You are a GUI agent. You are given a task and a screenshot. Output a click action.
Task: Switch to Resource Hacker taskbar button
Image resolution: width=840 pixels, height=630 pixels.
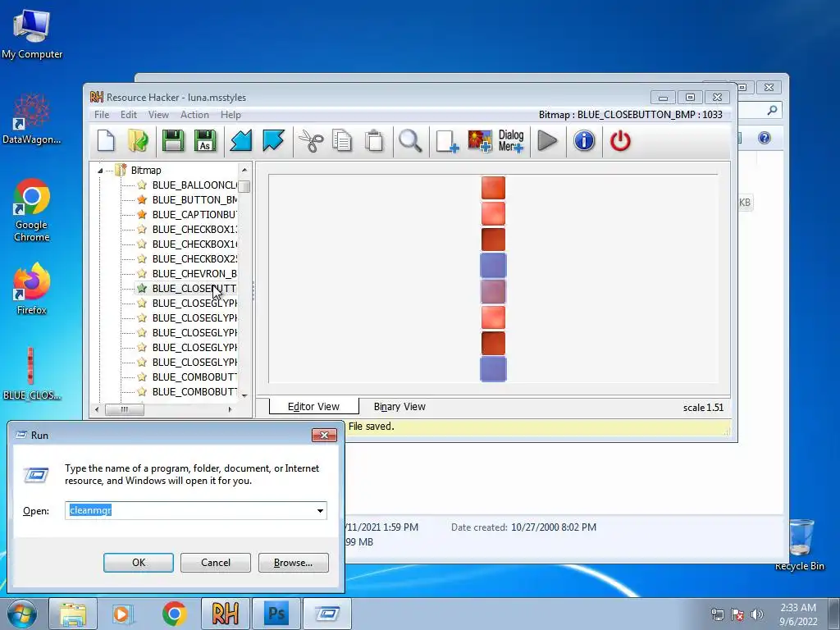click(x=225, y=614)
